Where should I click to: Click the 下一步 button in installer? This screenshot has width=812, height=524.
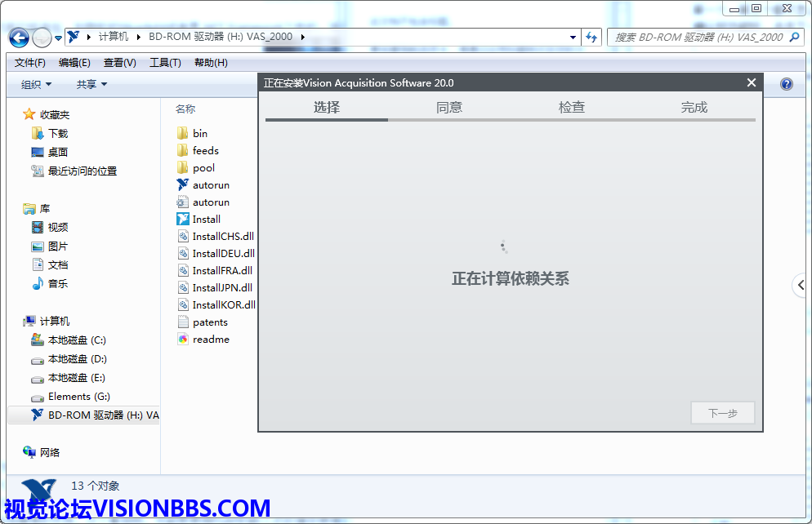click(722, 413)
